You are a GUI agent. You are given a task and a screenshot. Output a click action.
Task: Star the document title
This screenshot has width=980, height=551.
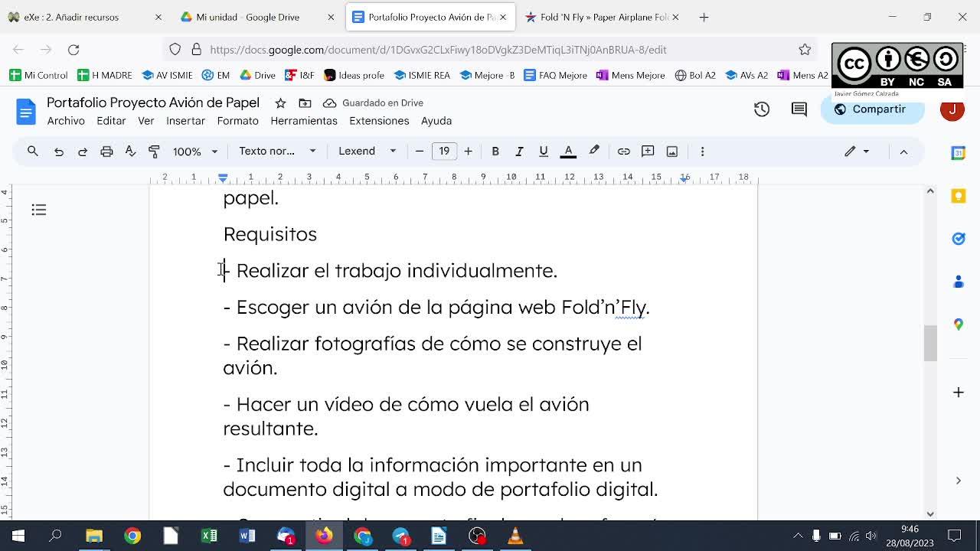[x=280, y=103]
